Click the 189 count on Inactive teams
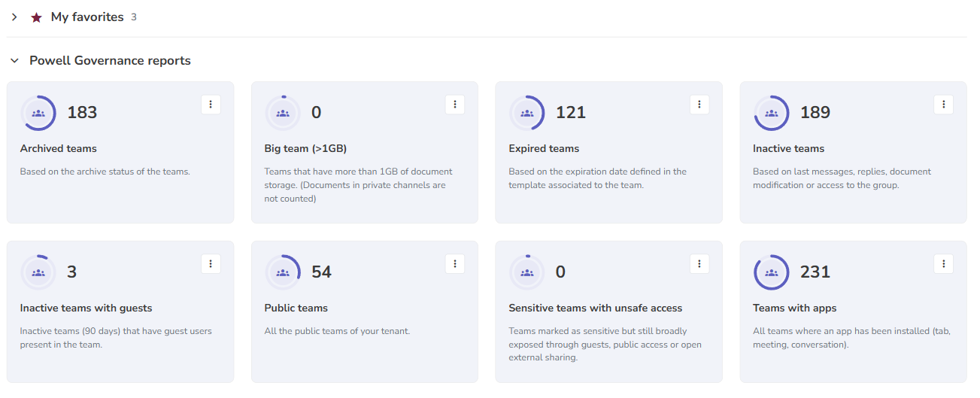 click(815, 113)
